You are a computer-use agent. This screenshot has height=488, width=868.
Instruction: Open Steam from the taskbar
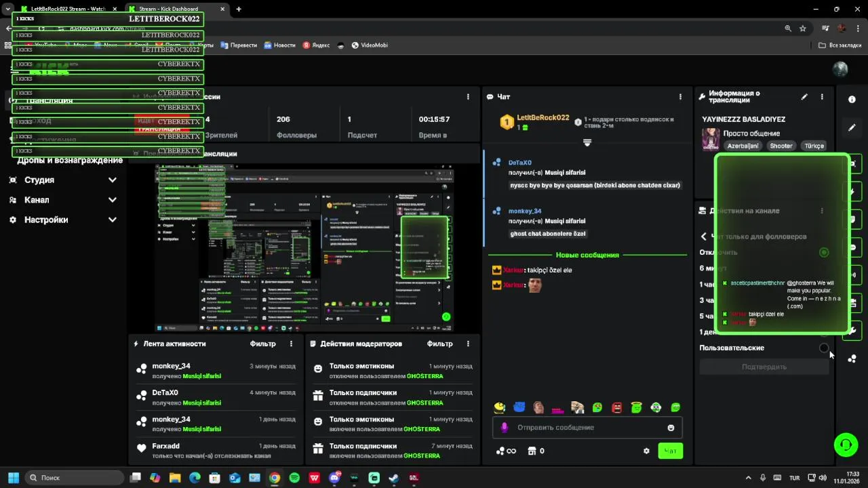click(394, 478)
